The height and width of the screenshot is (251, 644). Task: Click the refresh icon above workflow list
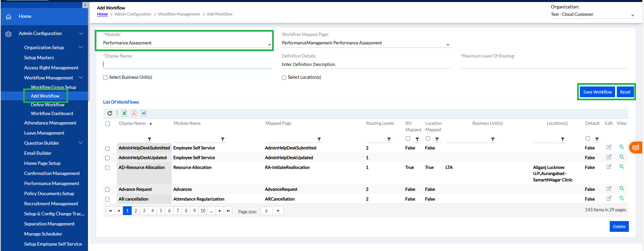pyautogui.click(x=110, y=113)
